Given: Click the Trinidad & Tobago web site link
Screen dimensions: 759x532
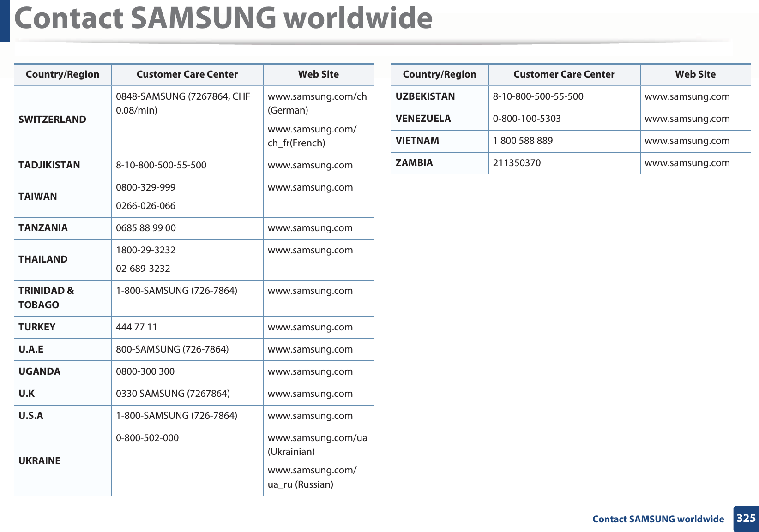Looking at the screenshot, I should pos(310,291).
